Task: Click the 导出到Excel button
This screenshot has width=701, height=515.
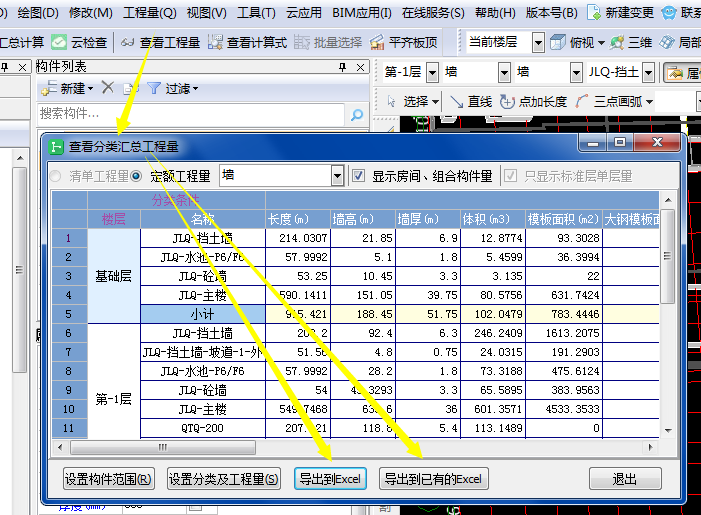Action: coord(330,479)
